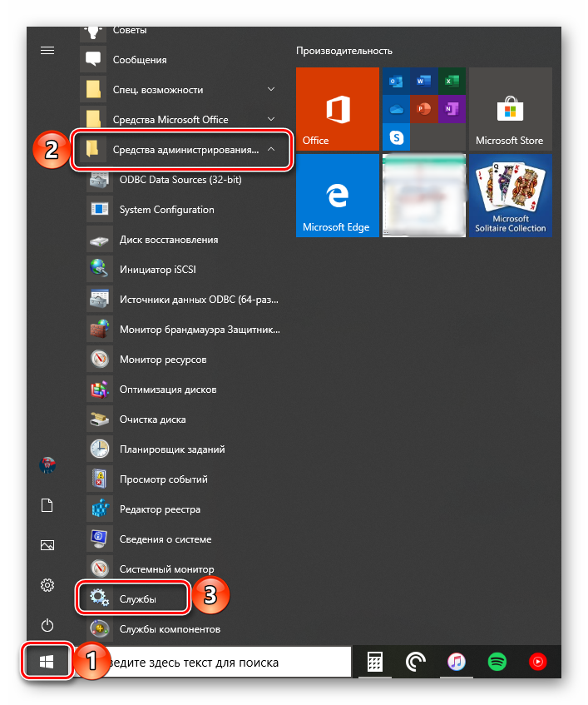
Task: Open Spotify from the taskbar
Action: point(497,662)
